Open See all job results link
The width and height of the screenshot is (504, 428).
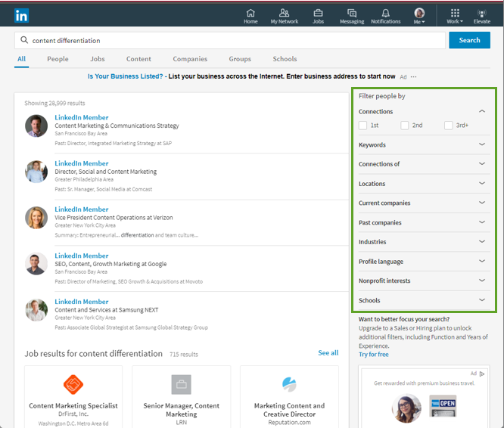tap(328, 353)
